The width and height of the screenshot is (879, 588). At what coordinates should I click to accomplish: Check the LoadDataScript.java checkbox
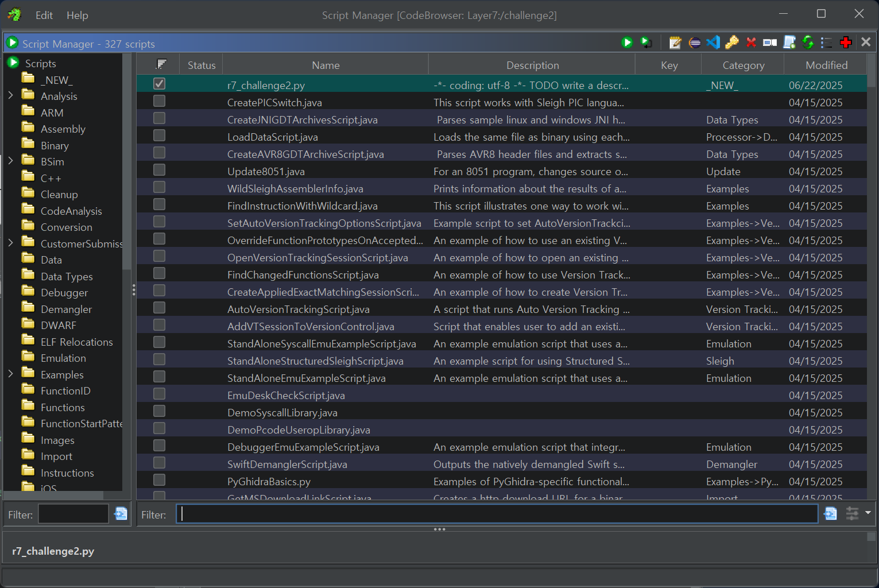tap(160, 136)
